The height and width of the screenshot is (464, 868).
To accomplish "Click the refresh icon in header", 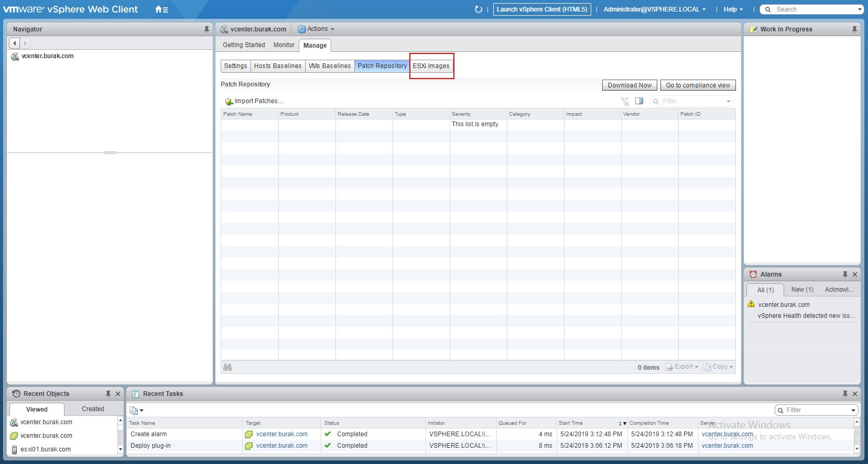I will tap(478, 9).
